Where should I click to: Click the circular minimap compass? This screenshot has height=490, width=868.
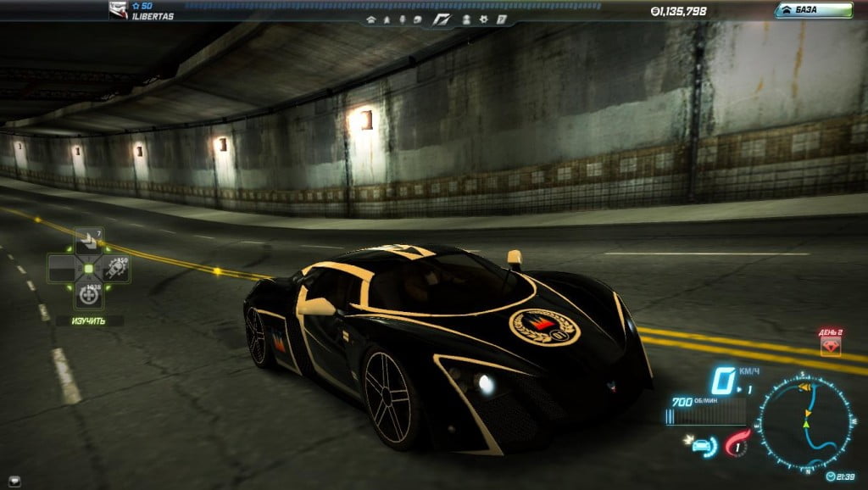point(807,424)
